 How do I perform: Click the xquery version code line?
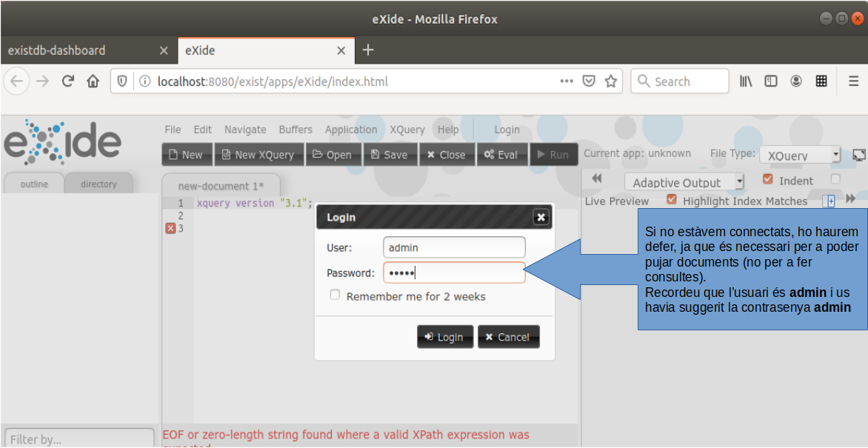[255, 203]
